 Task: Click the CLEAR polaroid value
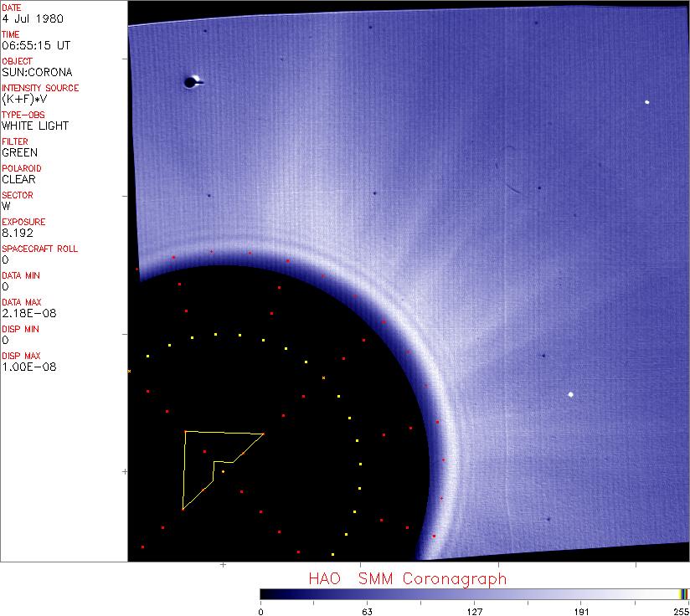click(x=18, y=179)
